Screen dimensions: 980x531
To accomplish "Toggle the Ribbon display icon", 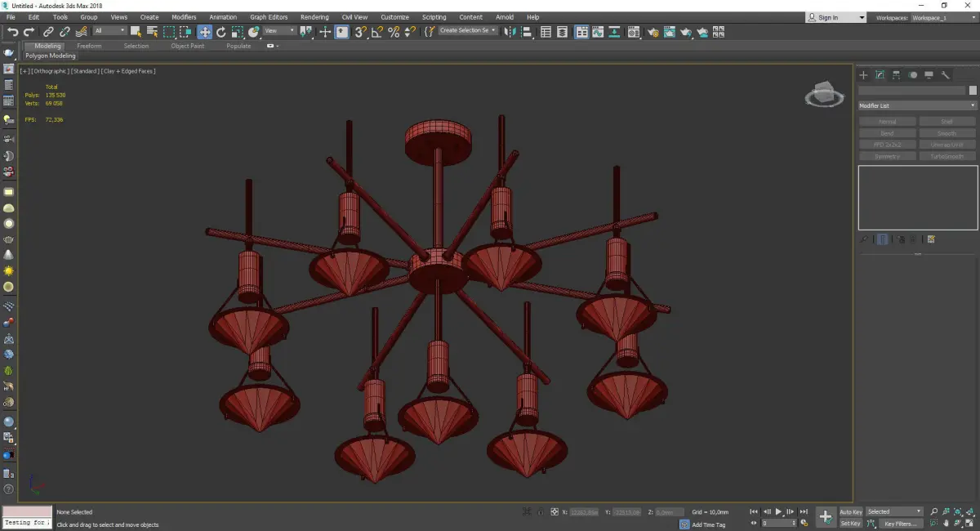I will (x=582, y=32).
